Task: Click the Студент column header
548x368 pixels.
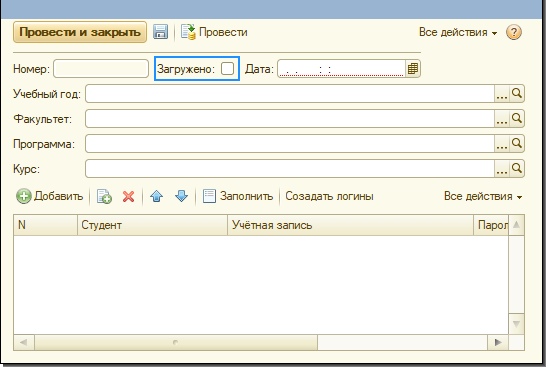Action: [x=152, y=225]
